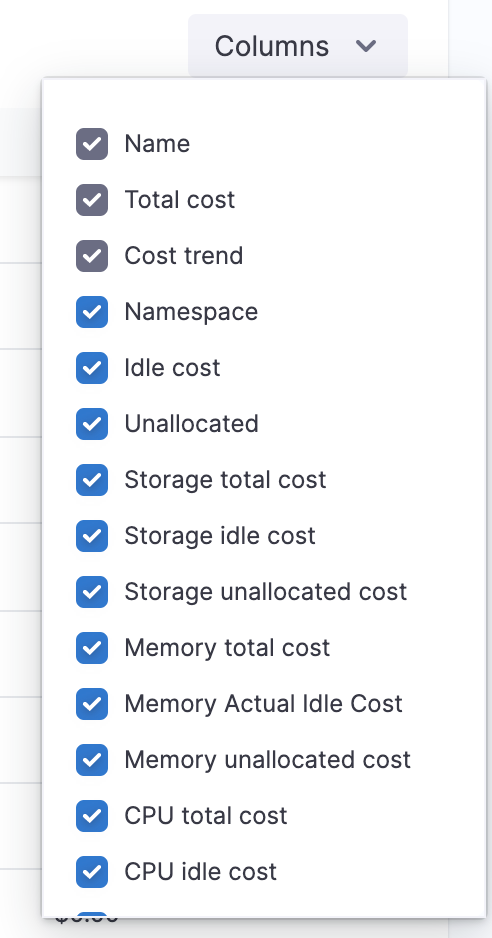Image resolution: width=492 pixels, height=938 pixels.
Task: Uncheck Memory unallocated cost checkbox
Action: point(92,760)
